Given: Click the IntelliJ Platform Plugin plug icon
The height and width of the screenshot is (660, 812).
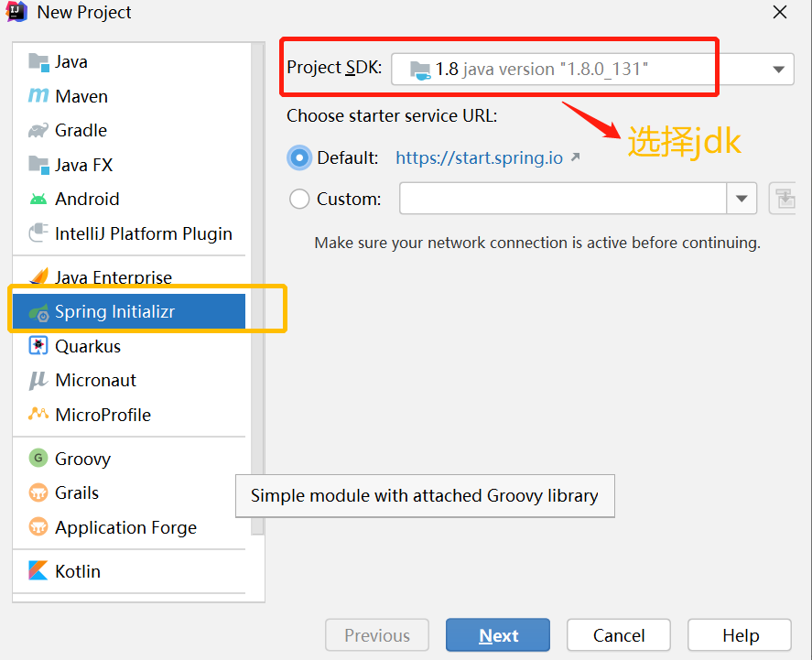Looking at the screenshot, I should pyautogui.click(x=38, y=233).
